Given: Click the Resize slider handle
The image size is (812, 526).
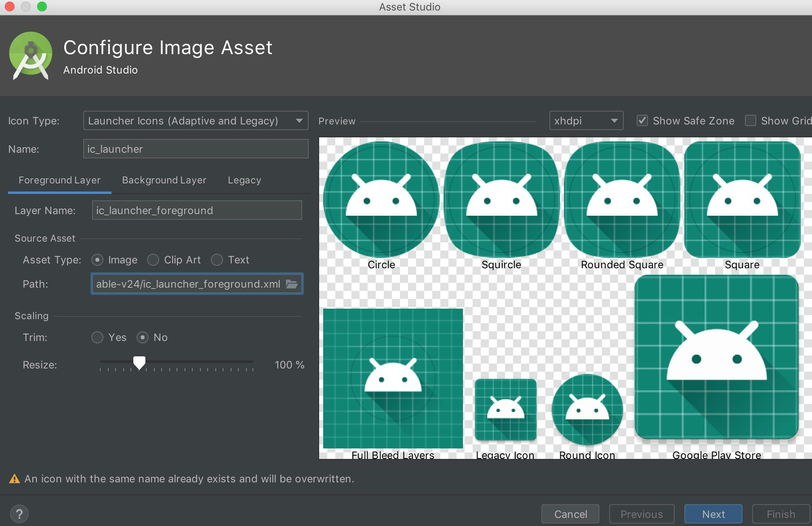Looking at the screenshot, I should click(x=139, y=363).
